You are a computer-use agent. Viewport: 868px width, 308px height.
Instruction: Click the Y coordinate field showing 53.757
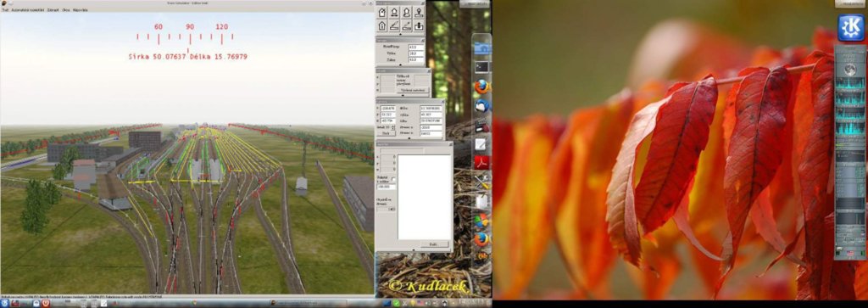click(388, 114)
